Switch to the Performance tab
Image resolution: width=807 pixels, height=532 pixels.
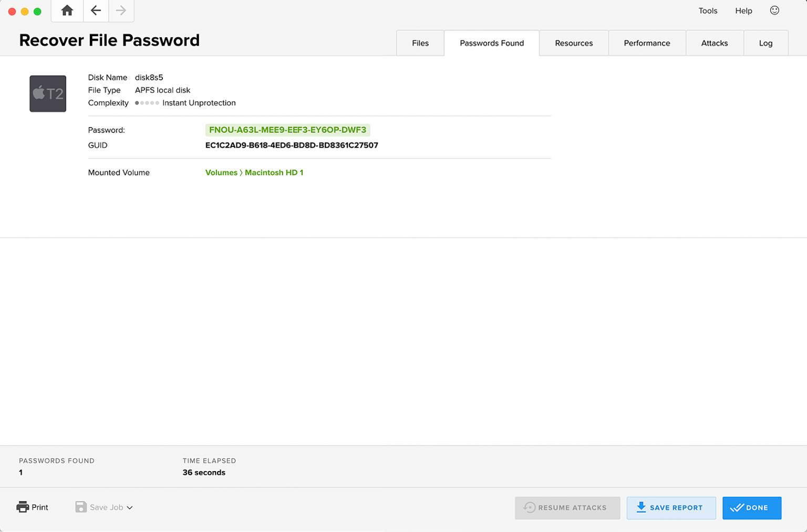coord(647,43)
